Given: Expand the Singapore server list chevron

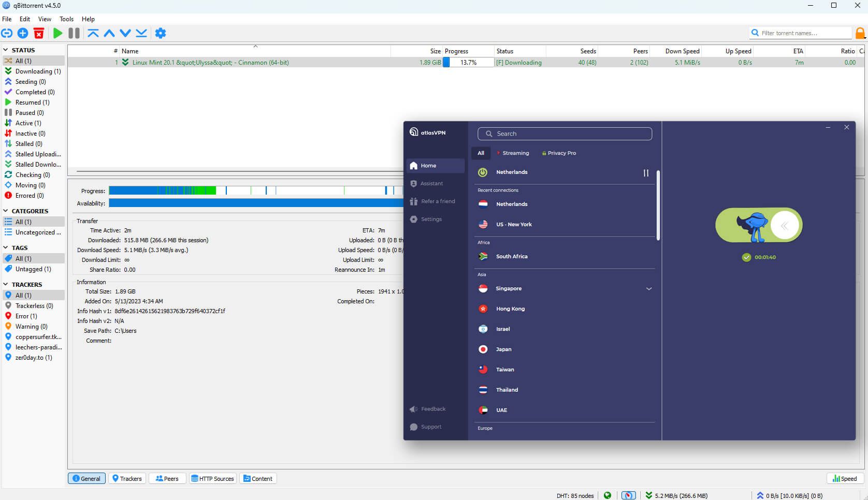Looking at the screenshot, I should pyautogui.click(x=648, y=289).
